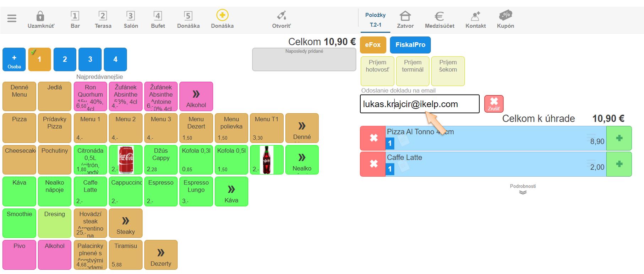Show more Káva items
This screenshot has height=274, width=644.
pos(231,192)
